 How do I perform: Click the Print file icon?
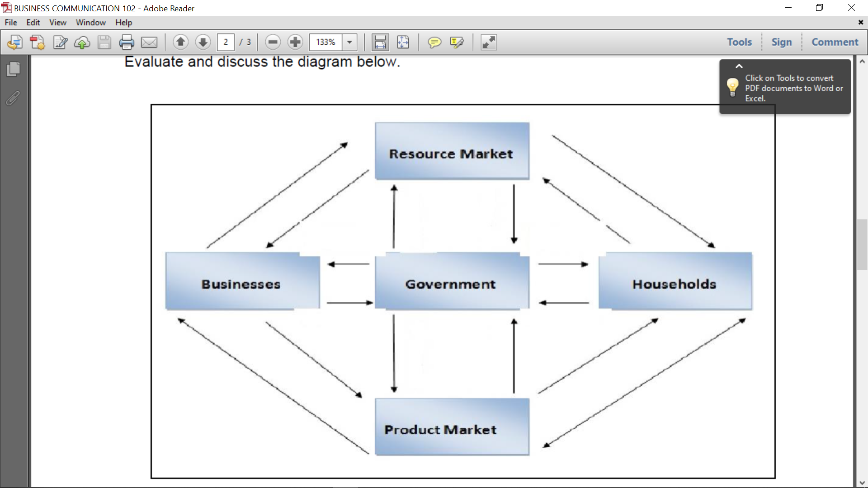(x=127, y=42)
